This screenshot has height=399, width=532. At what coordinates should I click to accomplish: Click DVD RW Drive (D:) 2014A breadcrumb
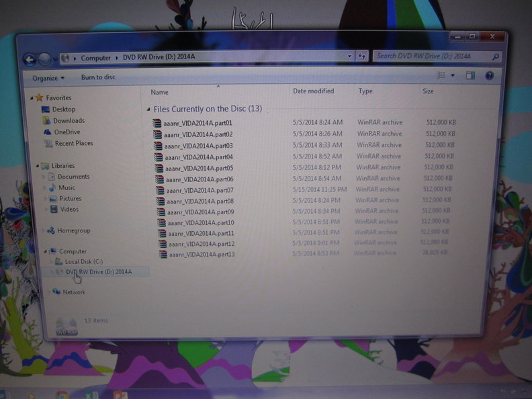[159, 56]
